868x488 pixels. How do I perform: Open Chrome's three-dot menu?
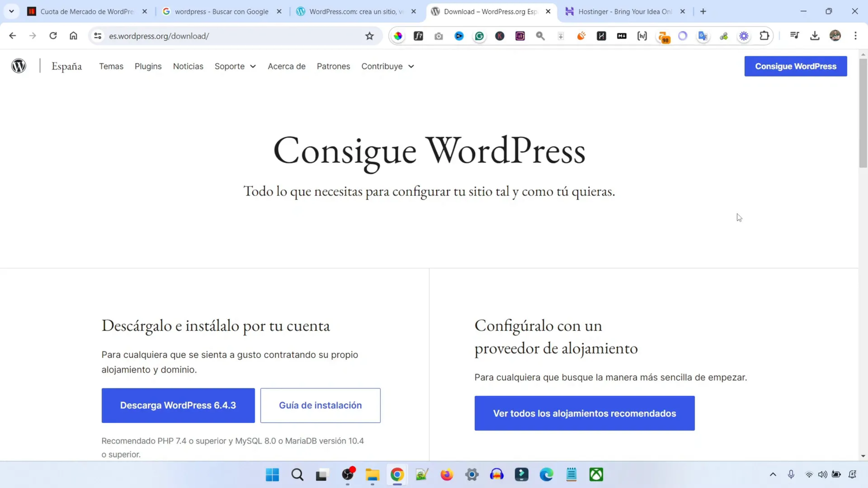tap(856, 36)
